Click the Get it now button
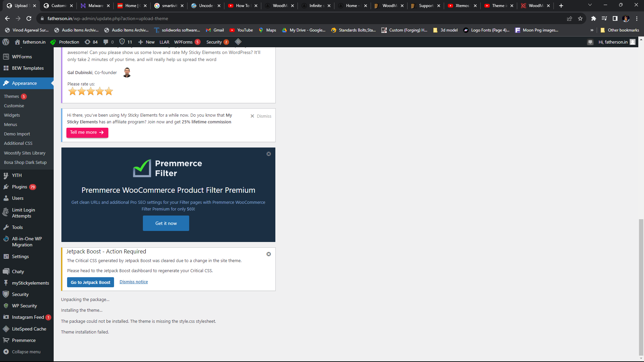Viewport: 644px width, 362px height. (166, 223)
